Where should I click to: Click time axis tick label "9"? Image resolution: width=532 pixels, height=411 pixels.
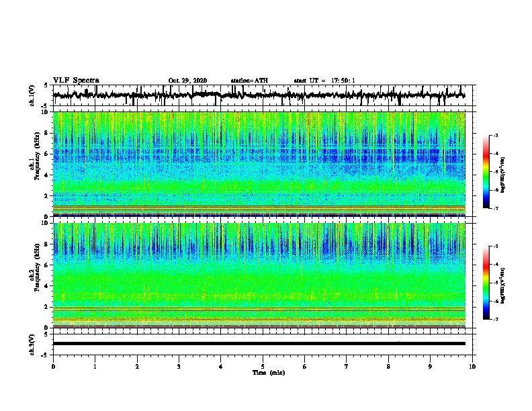(x=430, y=367)
